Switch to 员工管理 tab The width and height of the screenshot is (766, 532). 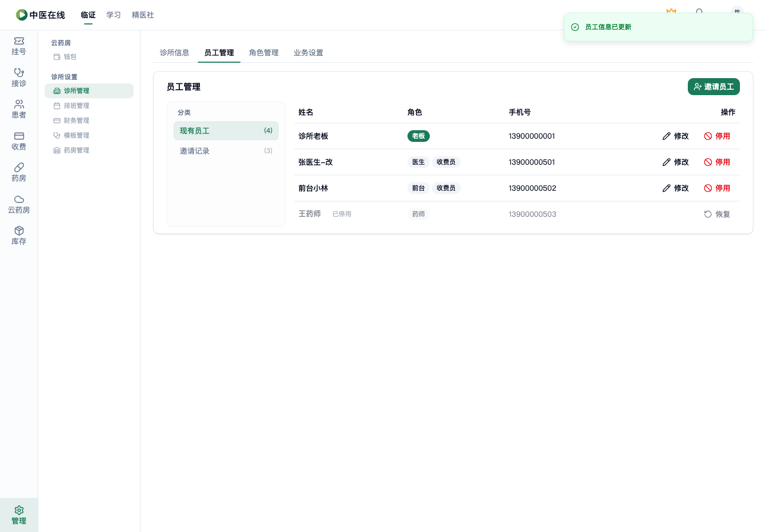coord(219,53)
